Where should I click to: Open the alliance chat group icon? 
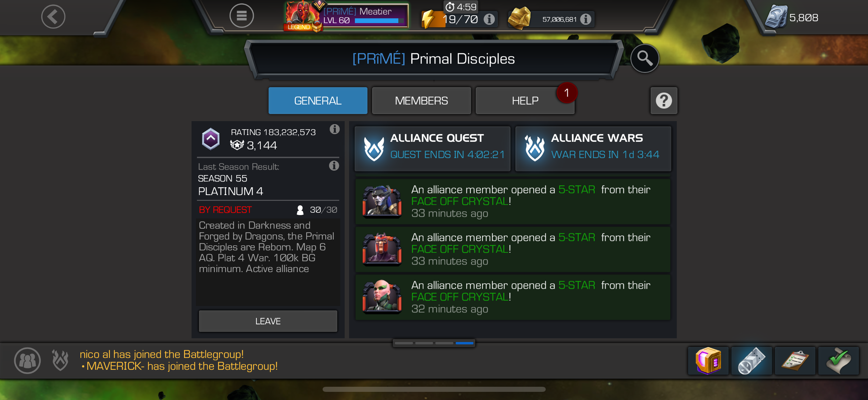coord(27,361)
